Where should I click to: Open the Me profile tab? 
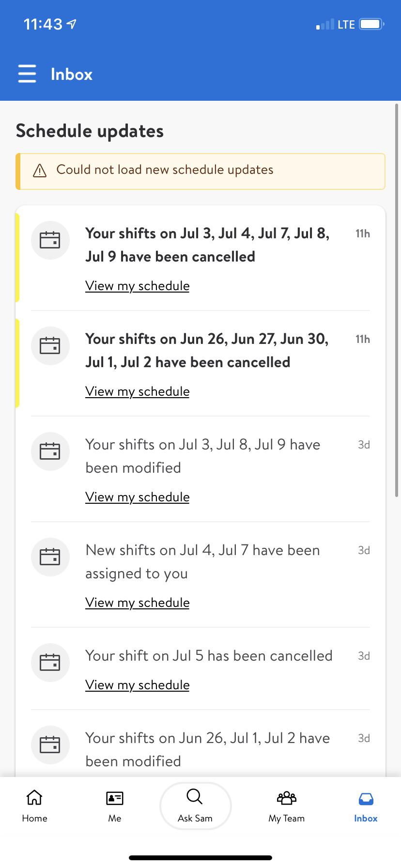(114, 798)
